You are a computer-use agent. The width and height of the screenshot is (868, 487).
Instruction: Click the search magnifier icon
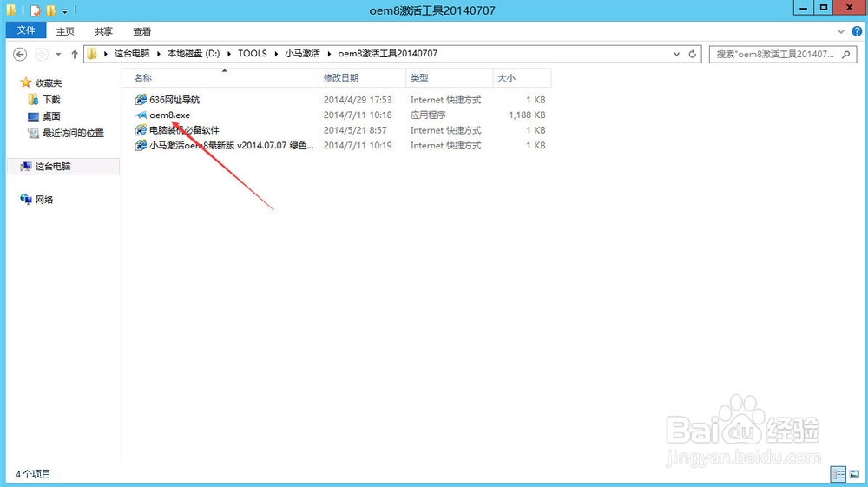[x=845, y=54]
